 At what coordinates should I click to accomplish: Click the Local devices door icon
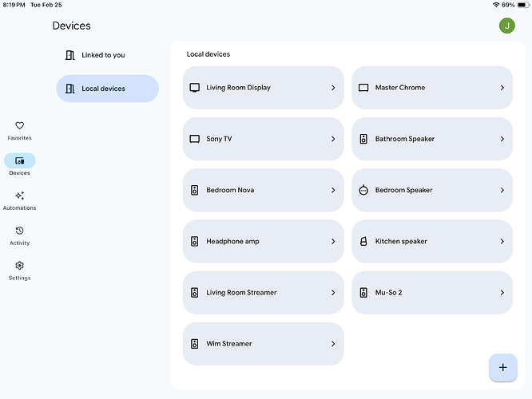tap(69, 89)
